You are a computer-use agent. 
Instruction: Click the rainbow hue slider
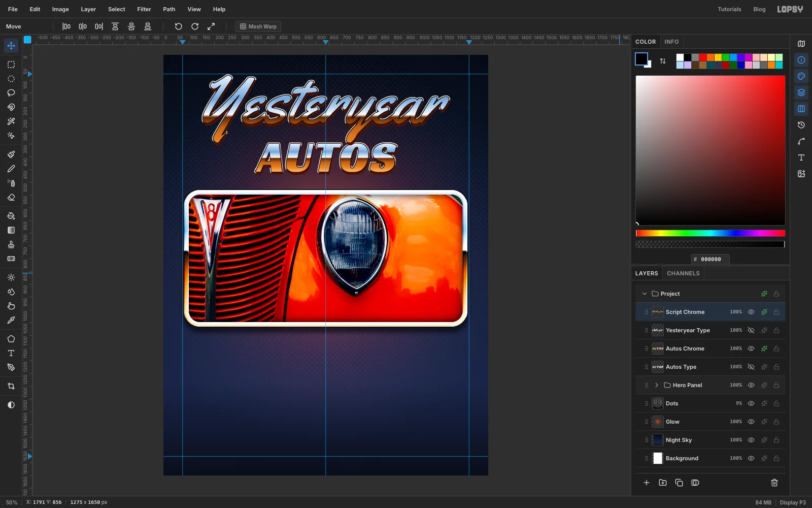coord(710,233)
